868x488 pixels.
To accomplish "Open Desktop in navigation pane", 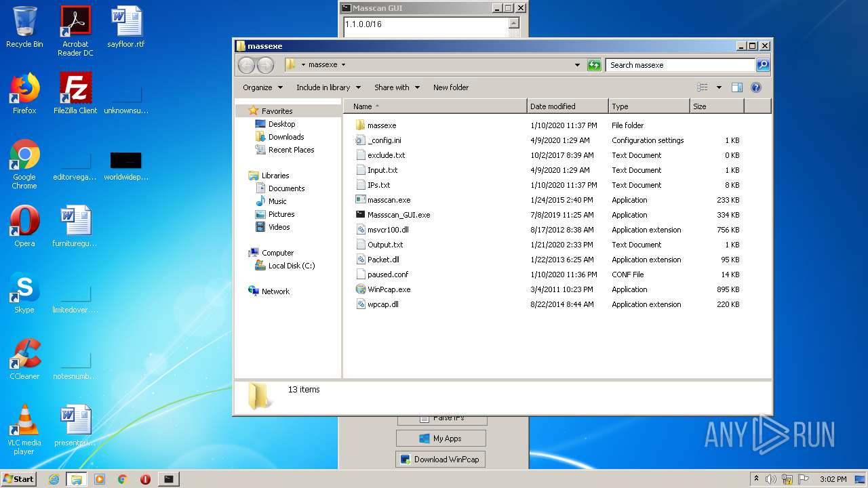I will pyautogui.click(x=281, y=124).
